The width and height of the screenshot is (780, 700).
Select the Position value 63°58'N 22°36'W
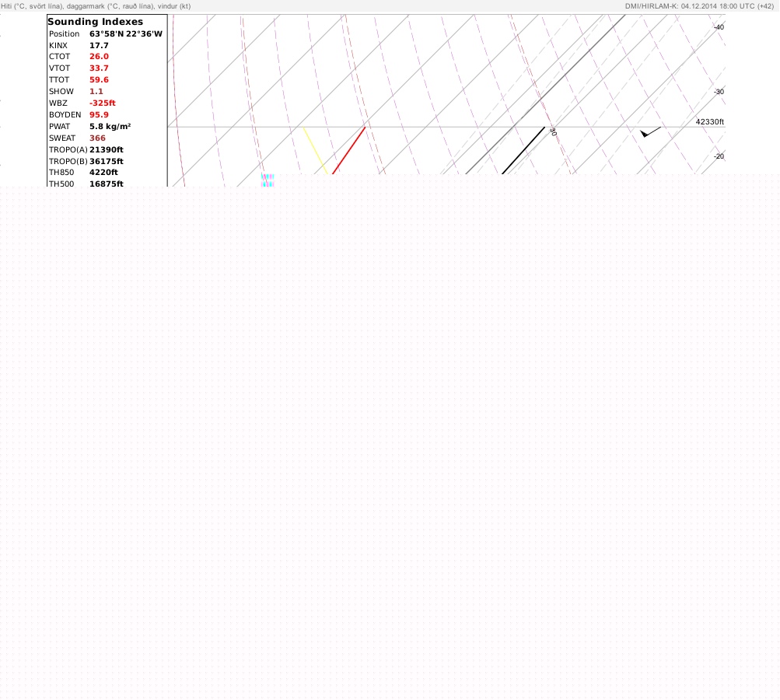126,33
